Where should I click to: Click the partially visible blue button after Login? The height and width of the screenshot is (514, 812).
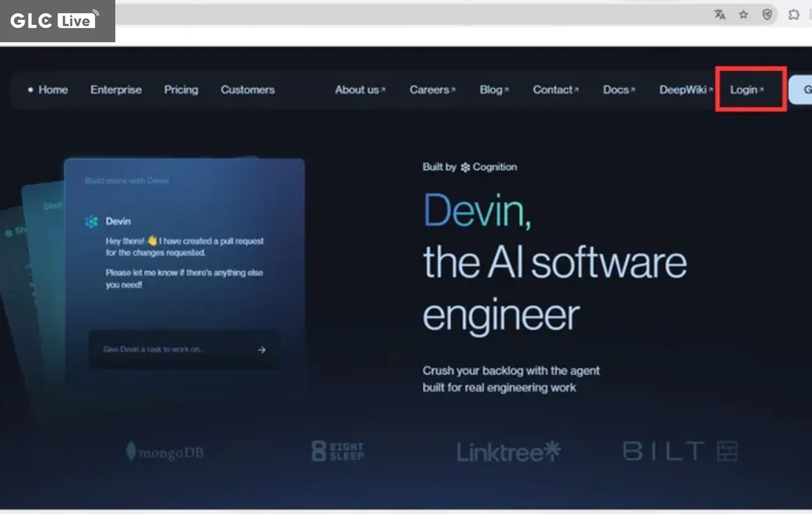tap(801, 90)
